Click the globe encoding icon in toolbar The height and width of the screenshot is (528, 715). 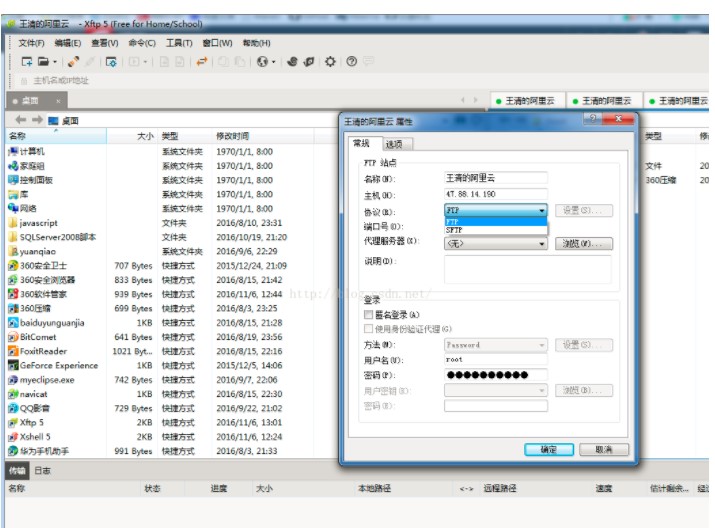[x=262, y=61]
